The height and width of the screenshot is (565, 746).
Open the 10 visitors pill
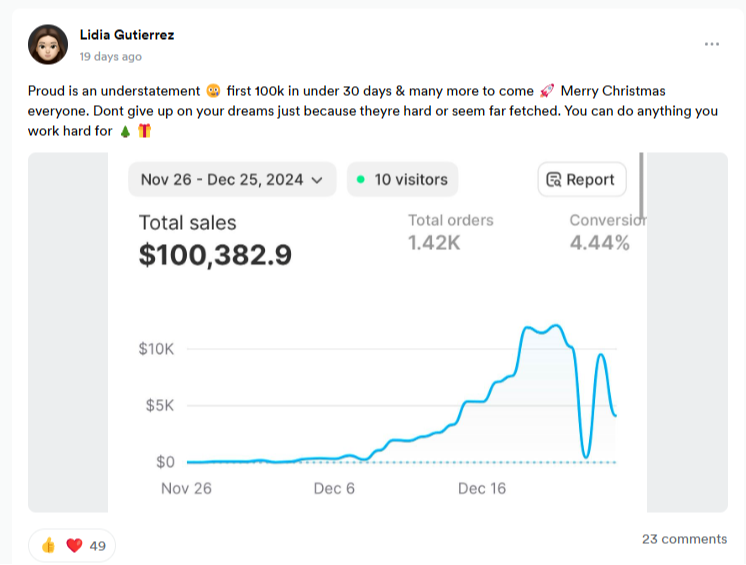coord(402,180)
